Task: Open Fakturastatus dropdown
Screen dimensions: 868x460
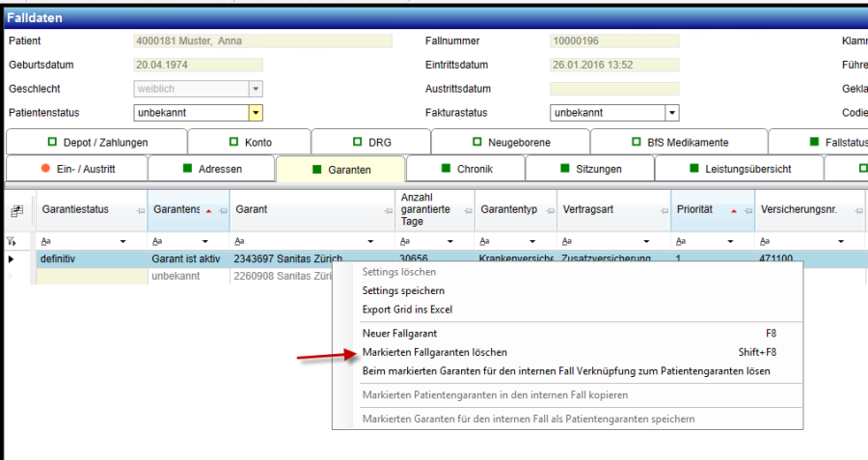Action: 671,113
